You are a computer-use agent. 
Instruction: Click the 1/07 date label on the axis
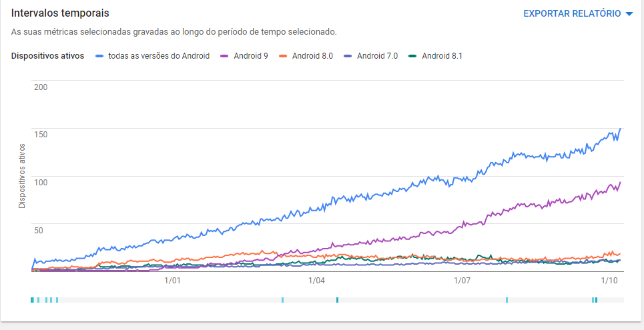click(x=462, y=281)
